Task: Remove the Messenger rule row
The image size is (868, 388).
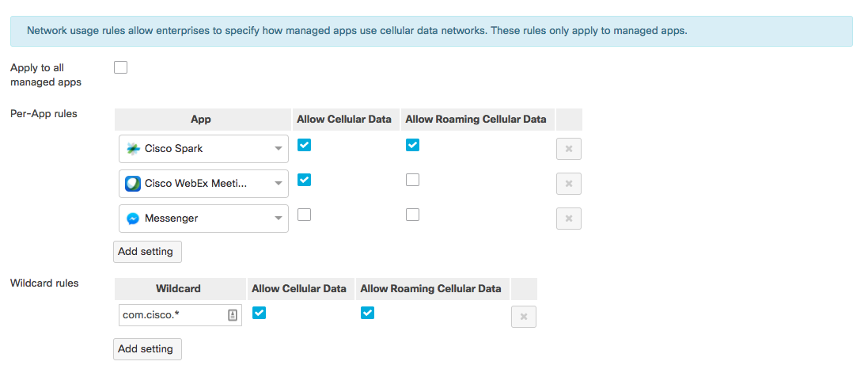Action: pyautogui.click(x=569, y=219)
